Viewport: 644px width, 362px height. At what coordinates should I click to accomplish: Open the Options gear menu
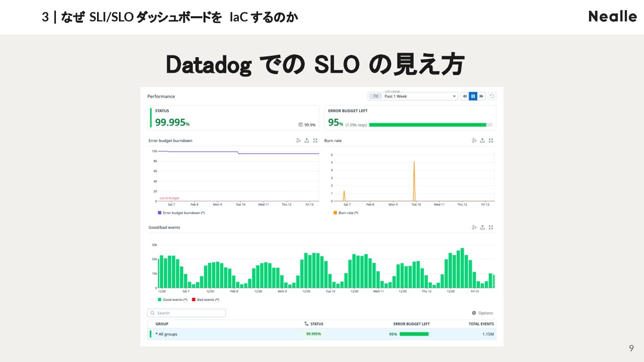coord(483,313)
